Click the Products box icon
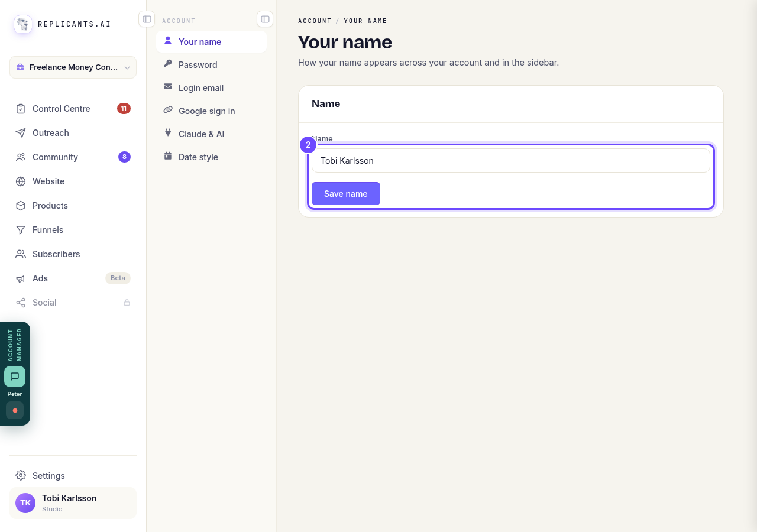This screenshot has height=532, width=757. coord(21,206)
